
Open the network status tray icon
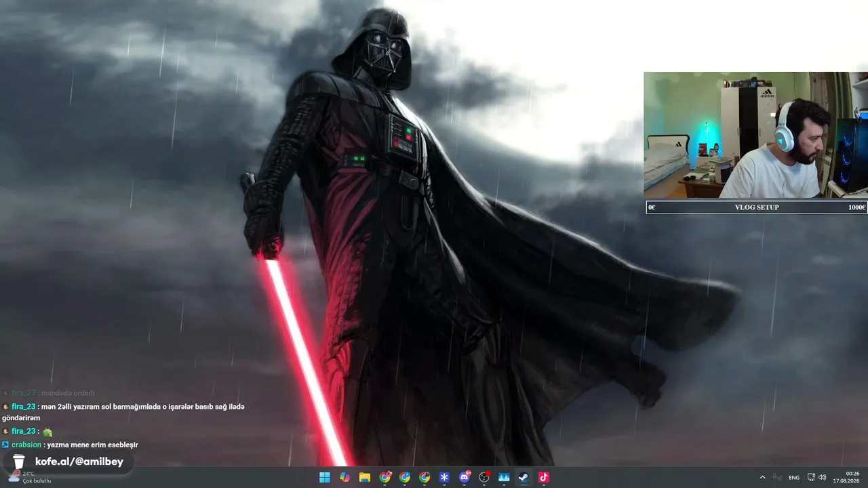811,477
